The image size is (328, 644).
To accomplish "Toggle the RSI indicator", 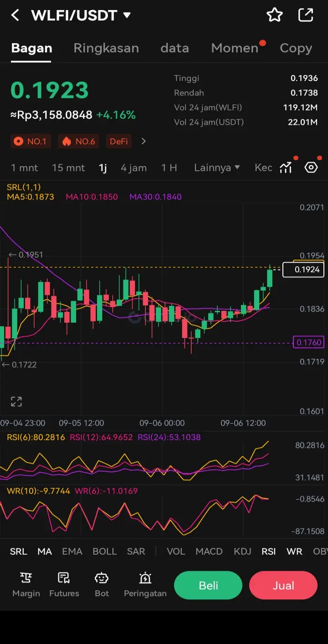I will (x=269, y=551).
